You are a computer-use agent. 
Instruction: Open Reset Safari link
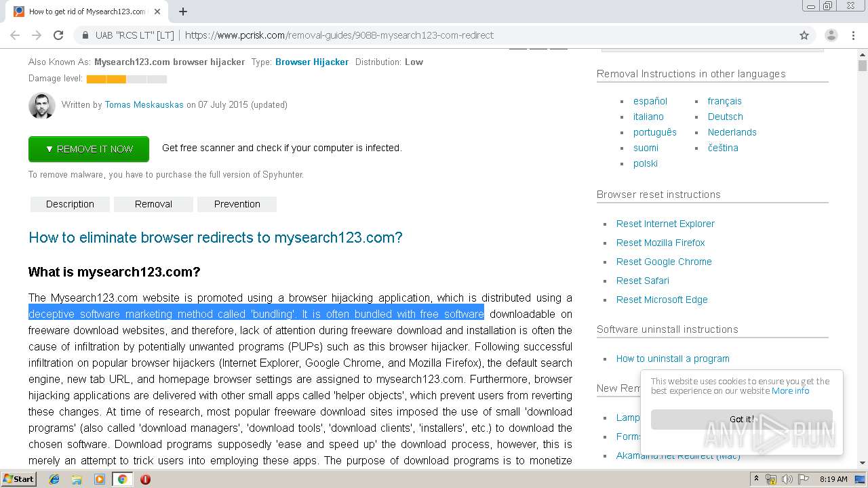(x=643, y=281)
